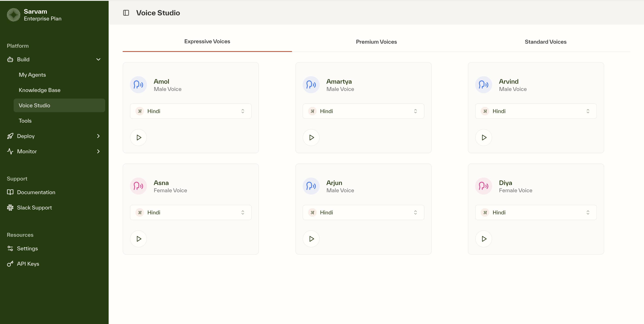
Task: Click the Monitor menu label
Action: pyautogui.click(x=27, y=151)
